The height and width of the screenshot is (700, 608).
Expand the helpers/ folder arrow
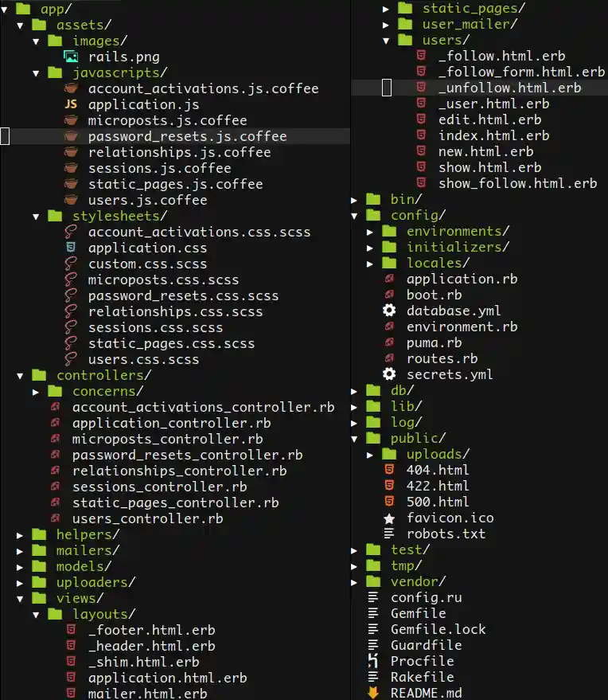point(20,535)
